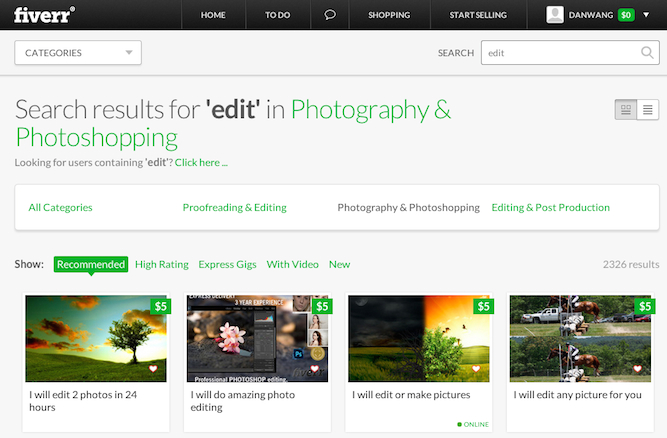Show gigs With Video

[292, 265]
